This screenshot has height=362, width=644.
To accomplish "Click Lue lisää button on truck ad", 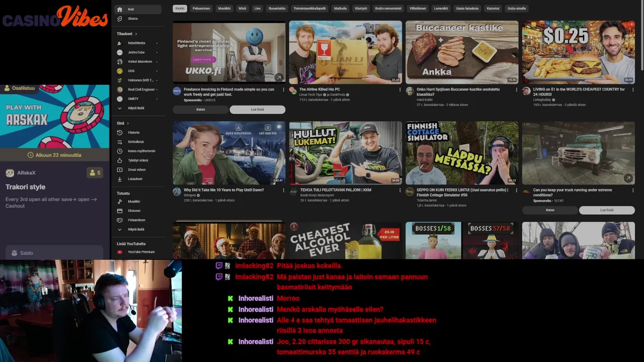I will pos(607,210).
